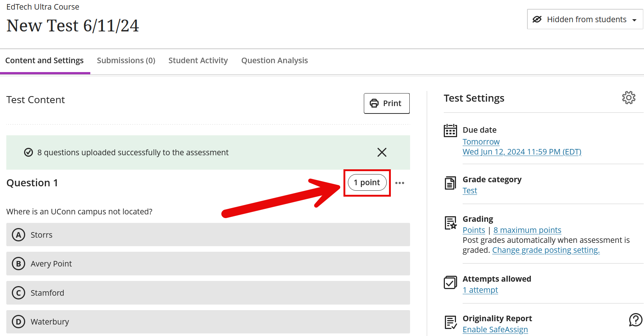Open Question 1 three-dots options menu
Viewport: 644px width, 336px height.
click(x=400, y=183)
